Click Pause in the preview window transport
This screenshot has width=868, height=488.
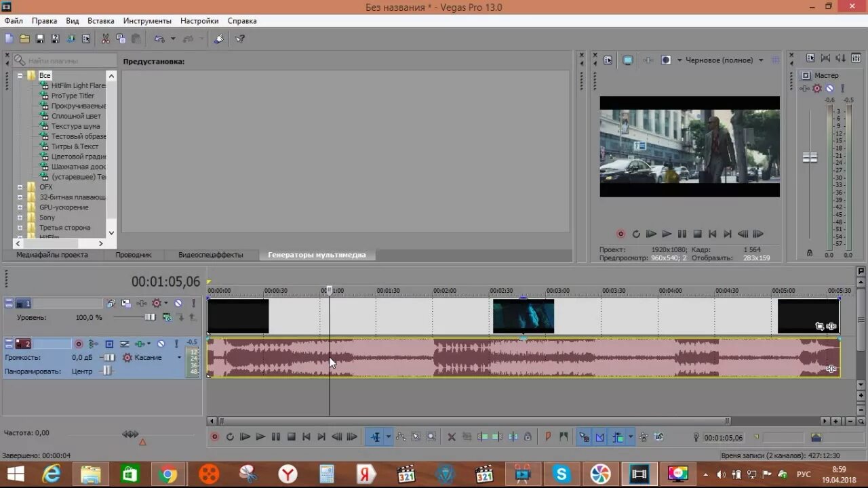[682, 234]
